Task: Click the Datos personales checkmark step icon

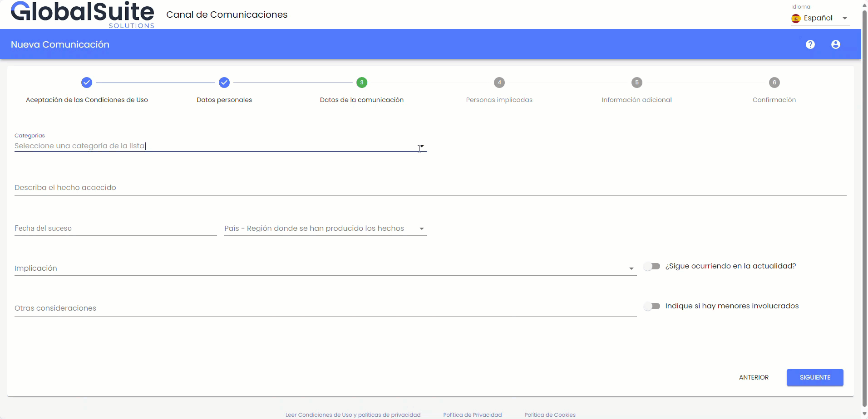Action: point(224,83)
